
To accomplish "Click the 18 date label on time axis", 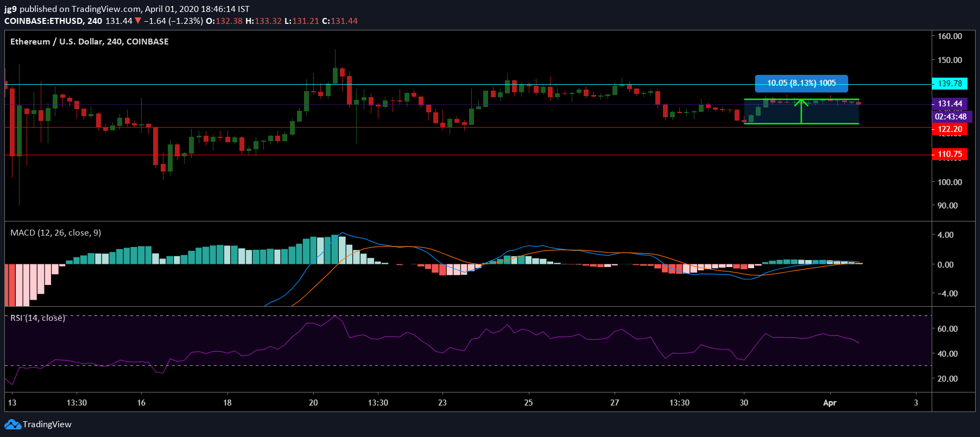I will pos(227,403).
